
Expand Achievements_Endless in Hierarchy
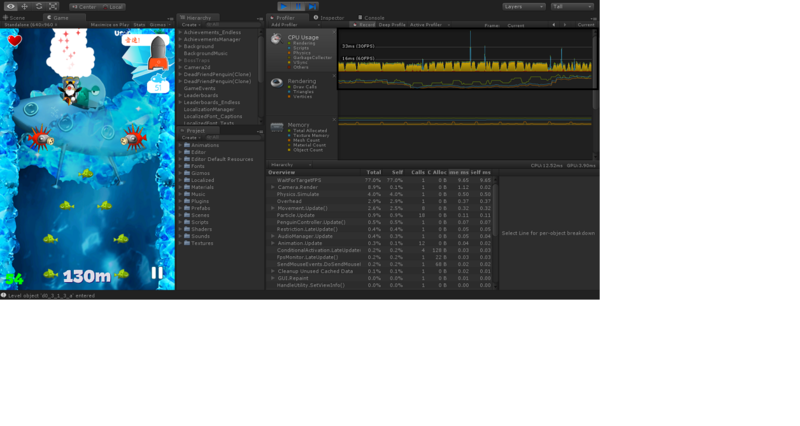180,32
